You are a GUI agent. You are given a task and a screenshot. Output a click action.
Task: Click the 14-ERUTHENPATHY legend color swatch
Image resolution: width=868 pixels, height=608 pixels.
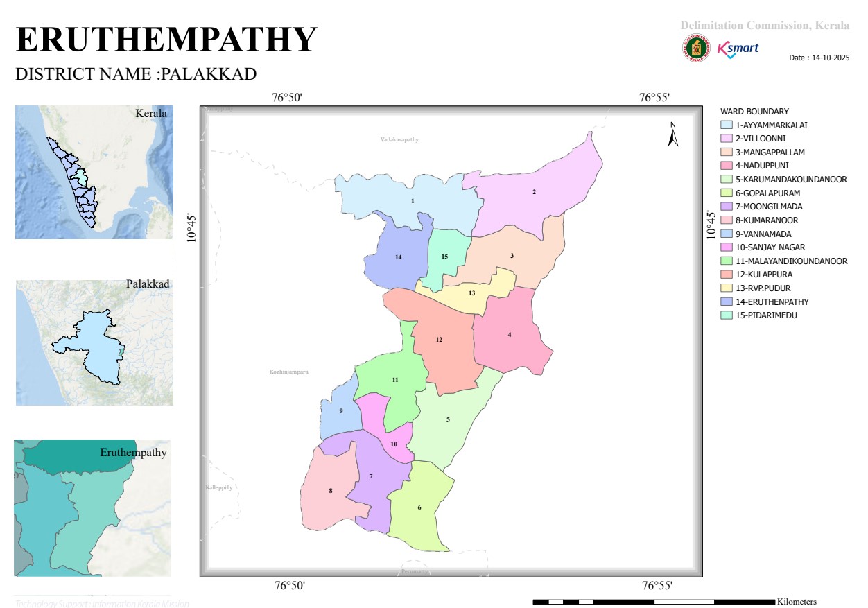click(727, 302)
